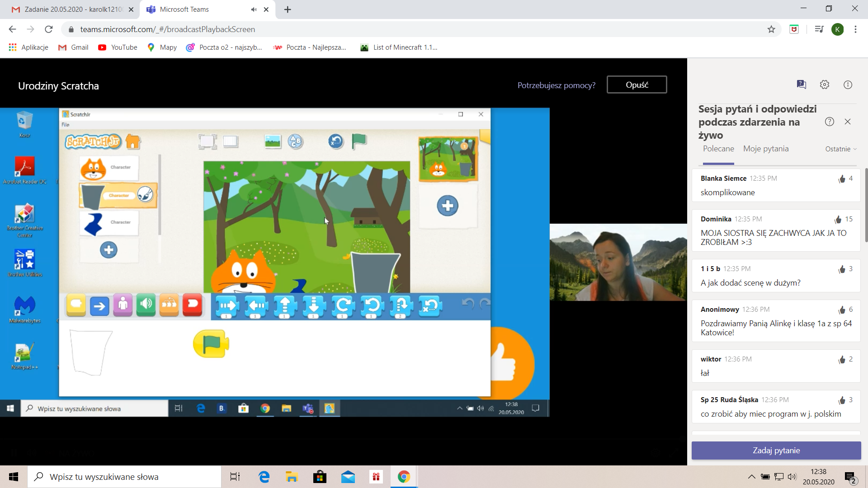
Task: Click the turn right motion block
Action: (343, 307)
